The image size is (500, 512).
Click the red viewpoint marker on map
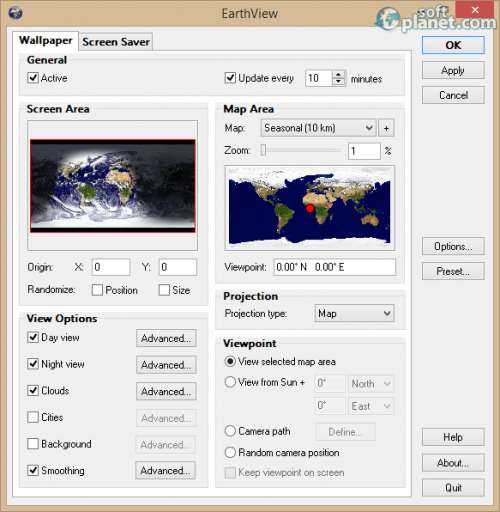pyautogui.click(x=310, y=208)
